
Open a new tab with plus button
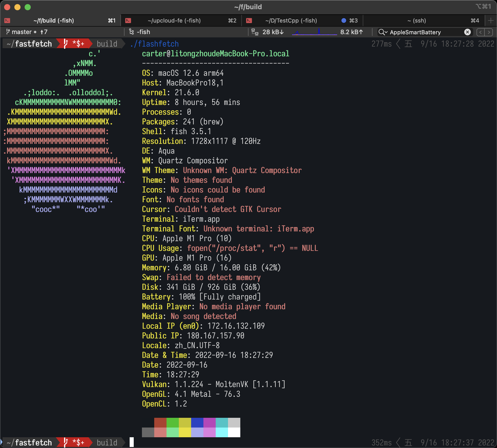(x=491, y=20)
